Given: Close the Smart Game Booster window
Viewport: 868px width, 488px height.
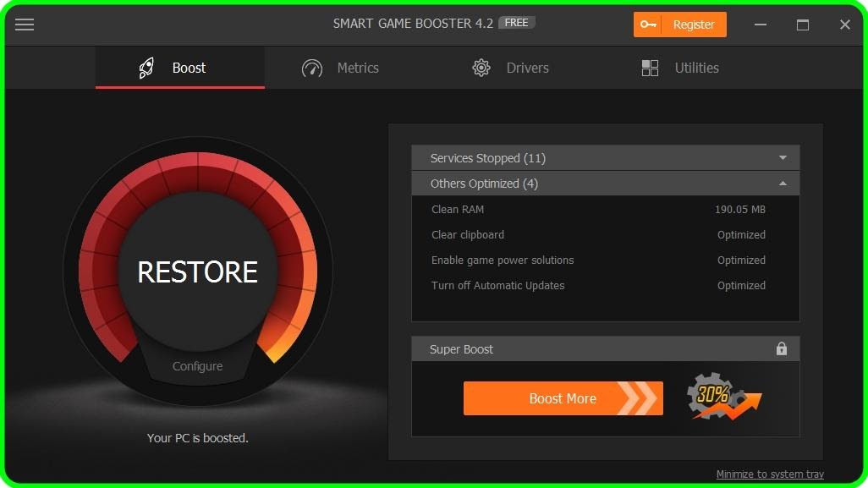Looking at the screenshot, I should pos(845,25).
